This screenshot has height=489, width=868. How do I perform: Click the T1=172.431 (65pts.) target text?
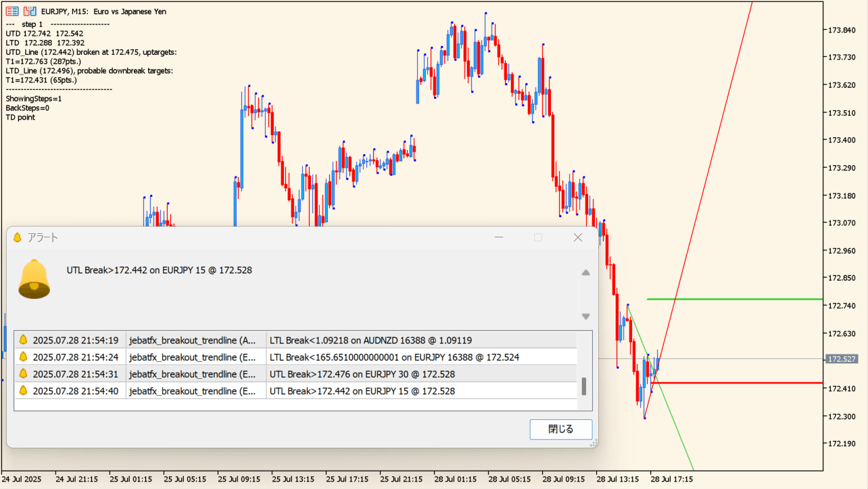tap(41, 80)
